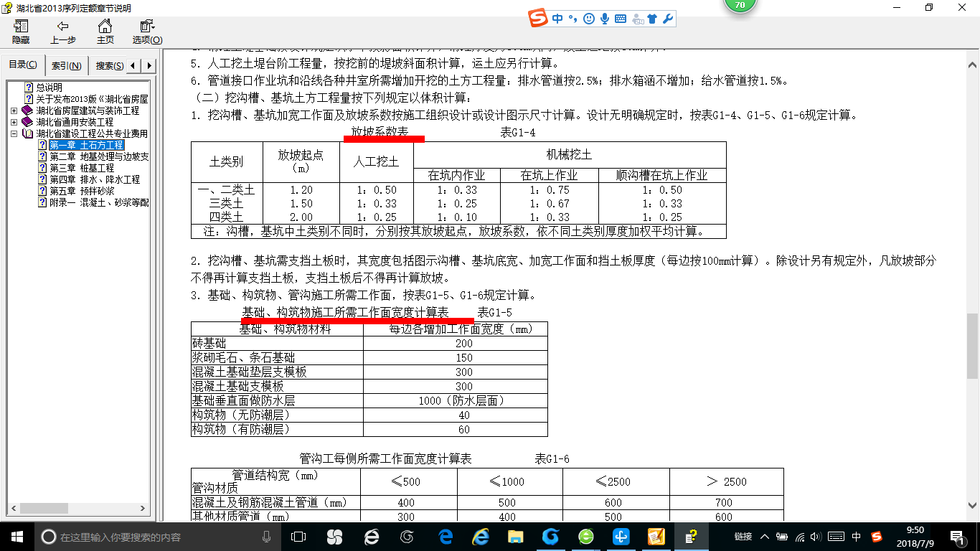Viewport: 980px width, 551px height.
Task: Expand the 湖北省通用安装工程 book node
Action: coord(14,123)
